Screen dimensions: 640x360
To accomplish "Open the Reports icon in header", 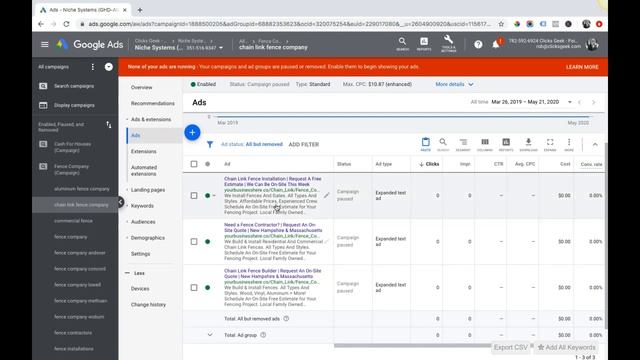I will [424, 44].
